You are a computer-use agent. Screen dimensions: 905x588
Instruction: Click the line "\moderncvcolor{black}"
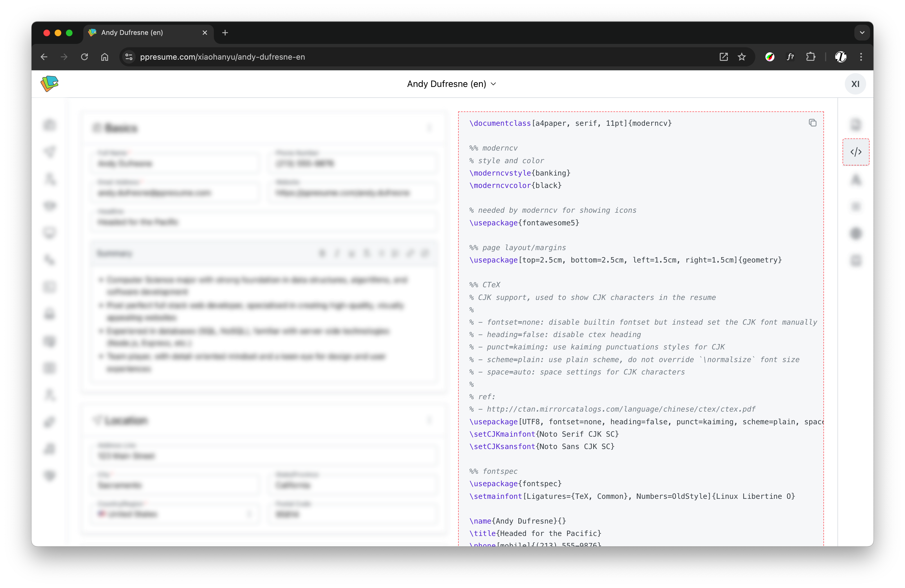(515, 185)
